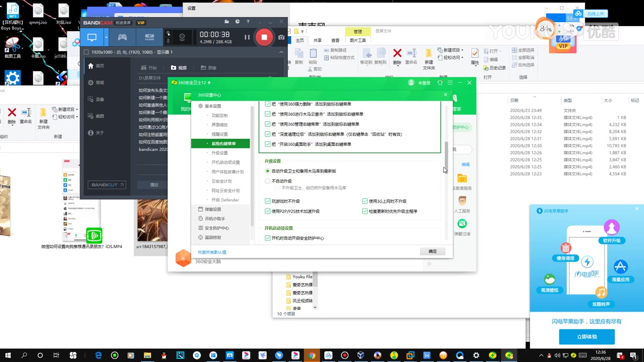Open 截图 settings in Bandicam sidebar

tap(96, 116)
